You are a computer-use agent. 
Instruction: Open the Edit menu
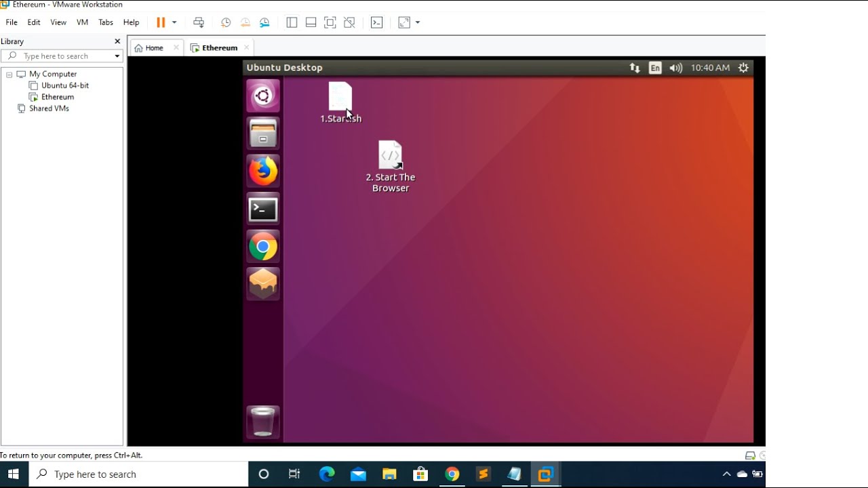coord(34,22)
